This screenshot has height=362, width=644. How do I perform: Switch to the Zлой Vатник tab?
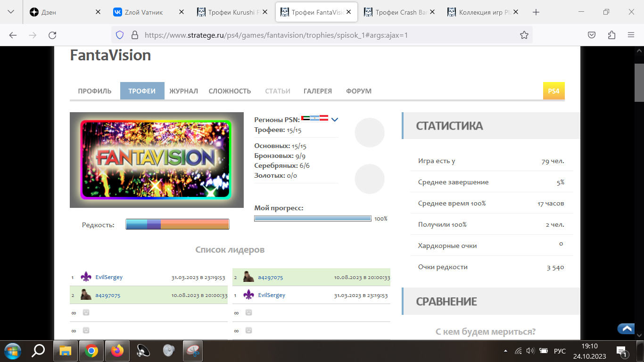pyautogui.click(x=149, y=13)
